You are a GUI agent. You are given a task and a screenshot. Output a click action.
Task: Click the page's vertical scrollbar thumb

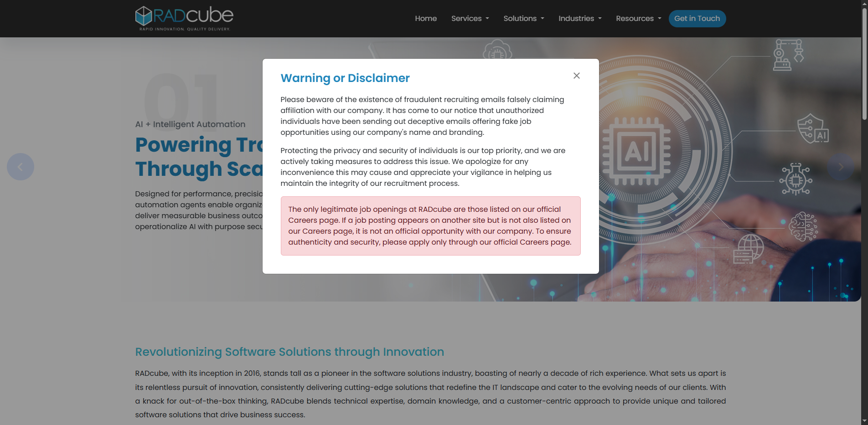pyautogui.click(x=864, y=64)
